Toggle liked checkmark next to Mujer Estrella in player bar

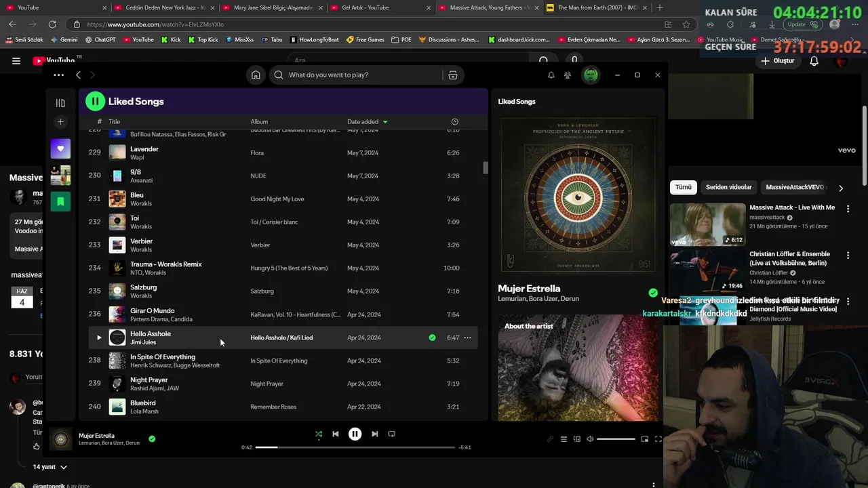[x=152, y=439]
